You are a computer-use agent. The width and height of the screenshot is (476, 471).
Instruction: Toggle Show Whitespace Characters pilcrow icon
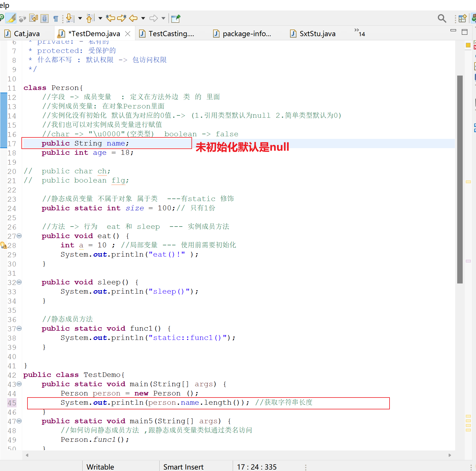point(56,19)
